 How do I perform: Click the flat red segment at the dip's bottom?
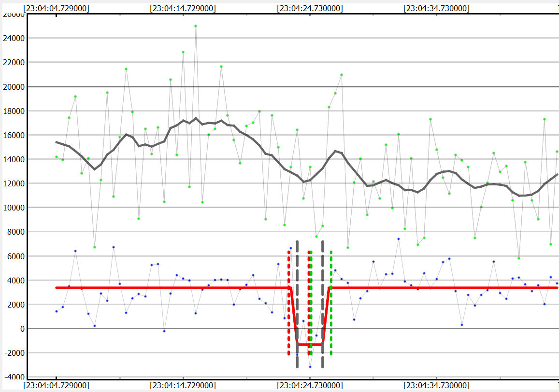(310, 345)
